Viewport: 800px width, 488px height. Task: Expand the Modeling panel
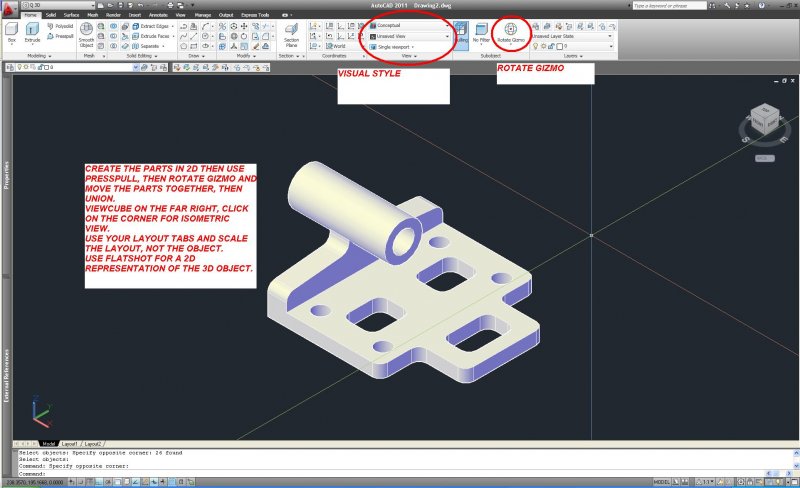(x=39, y=56)
